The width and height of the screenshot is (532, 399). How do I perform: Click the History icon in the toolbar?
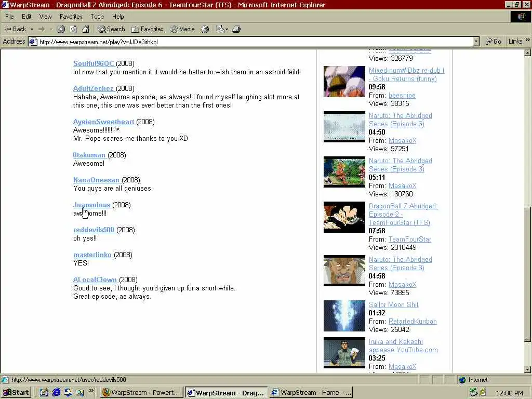click(205, 30)
